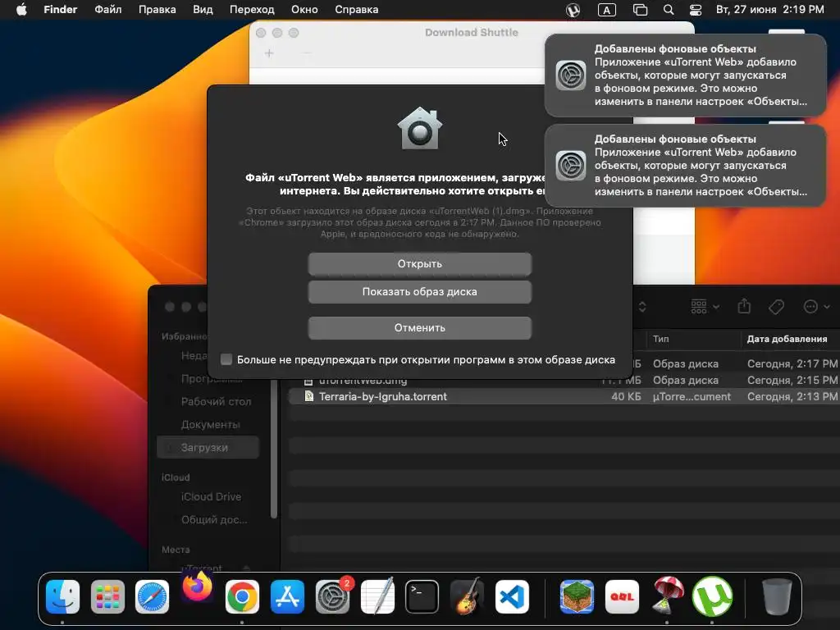Open Firefox in the Dock
The height and width of the screenshot is (630, 840).
tap(197, 587)
